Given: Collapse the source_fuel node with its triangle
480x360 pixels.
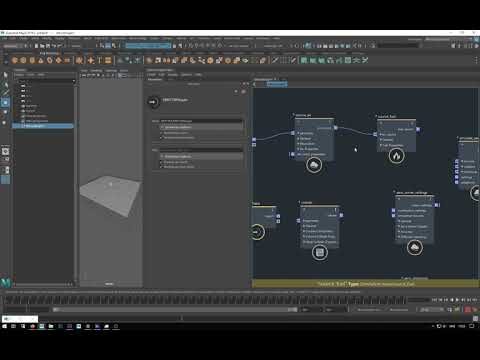Looking at the screenshot, I should 376,116.
